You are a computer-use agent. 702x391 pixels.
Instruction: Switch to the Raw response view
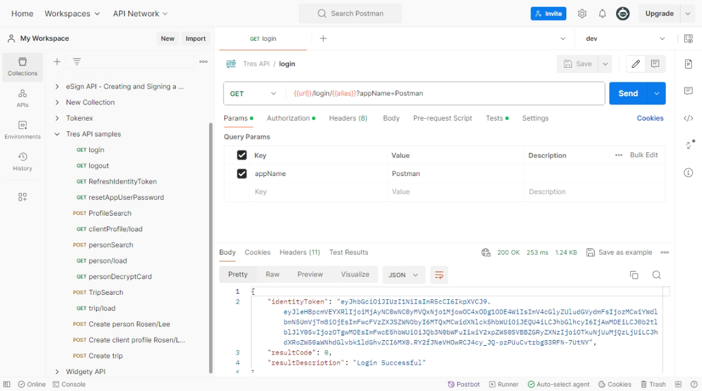pyautogui.click(x=272, y=275)
